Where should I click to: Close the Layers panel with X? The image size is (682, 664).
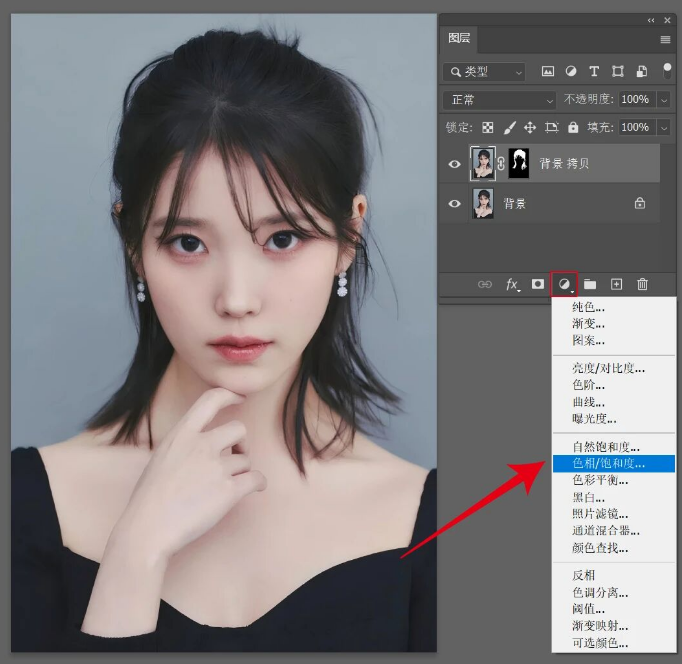click(667, 20)
